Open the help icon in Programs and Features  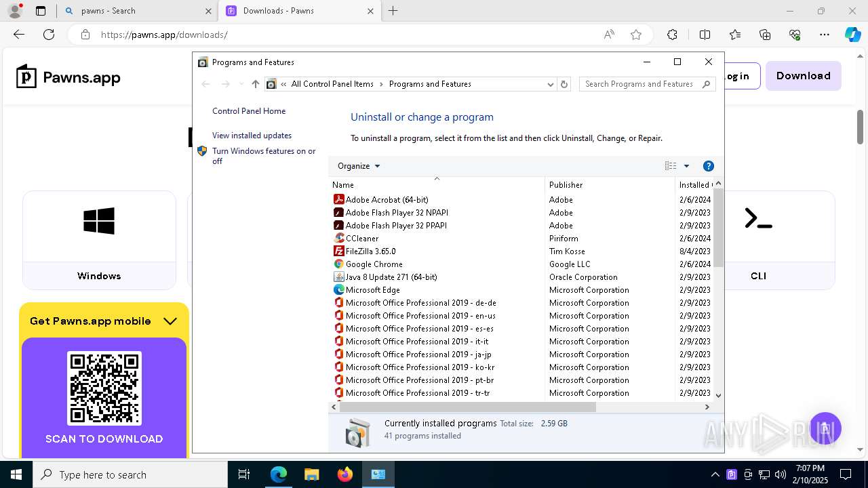click(709, 166)
